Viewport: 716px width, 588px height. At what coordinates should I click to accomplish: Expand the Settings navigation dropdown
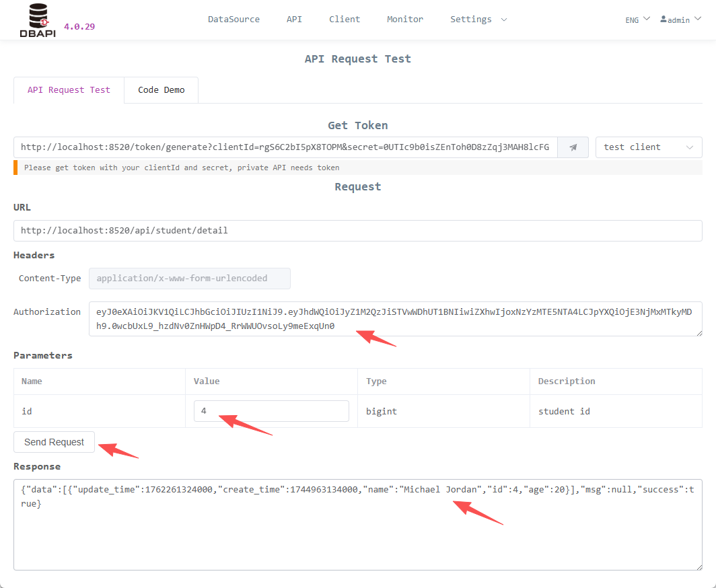(x=478, y=20)
